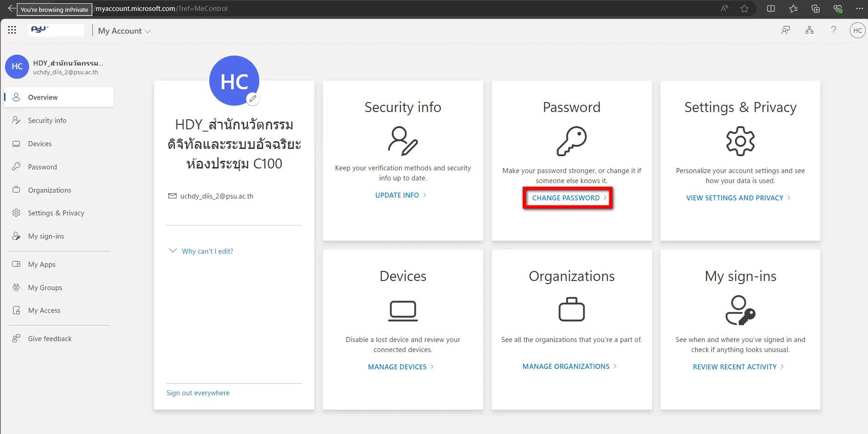Click the PSU organization logo
This screenshot has height=434, width=868.
(x=56, y=30)
